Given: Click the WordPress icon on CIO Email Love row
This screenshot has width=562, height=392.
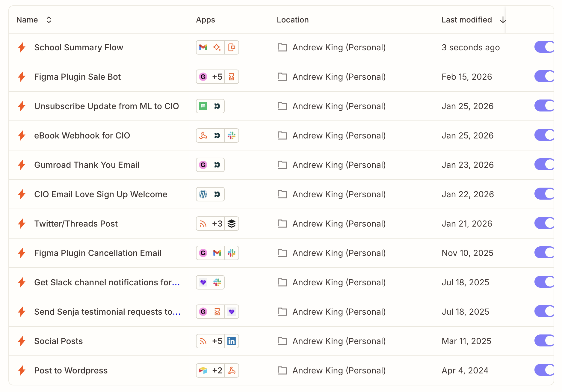Looking at the screenshot, I should [x=203, y=194].
